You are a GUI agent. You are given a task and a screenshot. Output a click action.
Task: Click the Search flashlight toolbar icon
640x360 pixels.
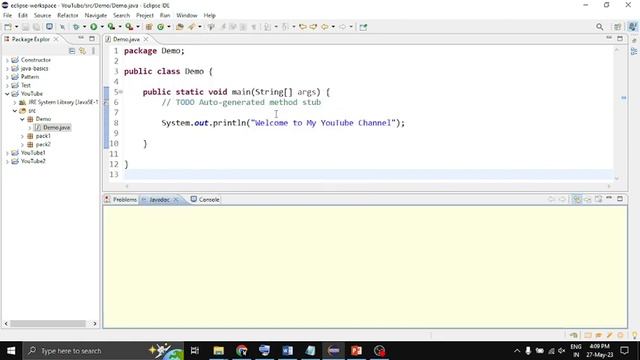[x=191, y=27]
